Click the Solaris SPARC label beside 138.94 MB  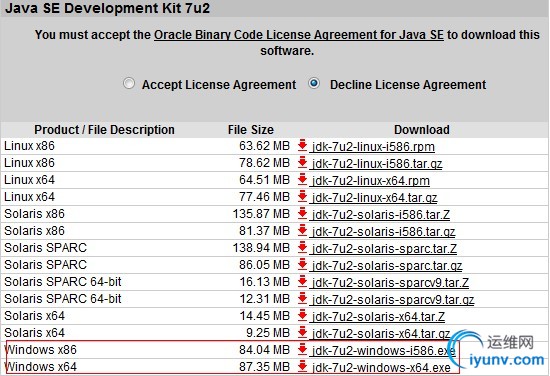(x=45, y=248)
